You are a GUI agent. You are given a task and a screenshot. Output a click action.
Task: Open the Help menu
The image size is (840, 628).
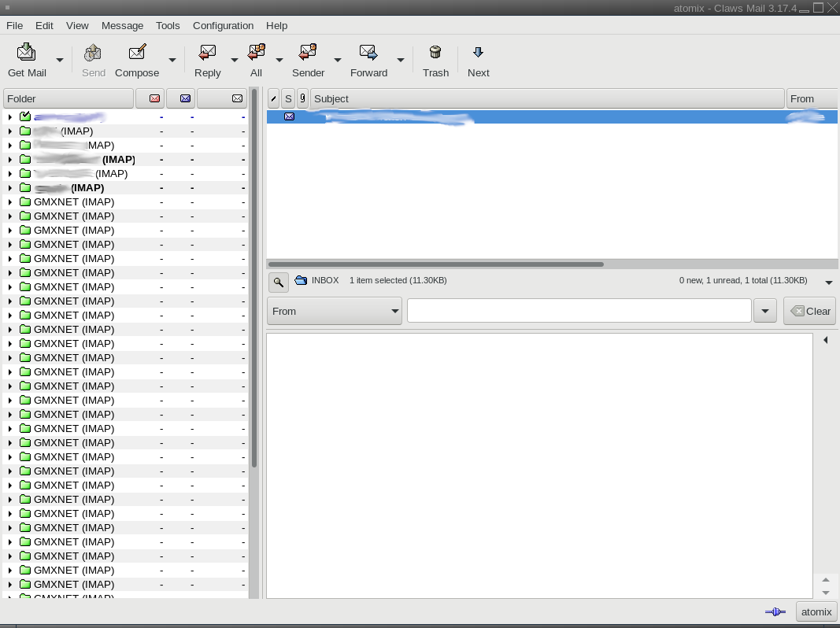[x=276, y=26]
